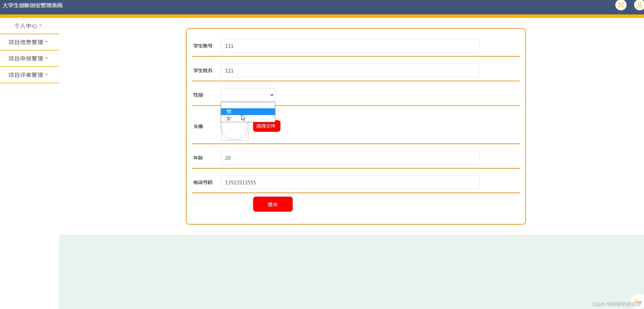Focus the 年龄 input field
Image resolution: width=644 pixels, height=309 pixels.
350,158
